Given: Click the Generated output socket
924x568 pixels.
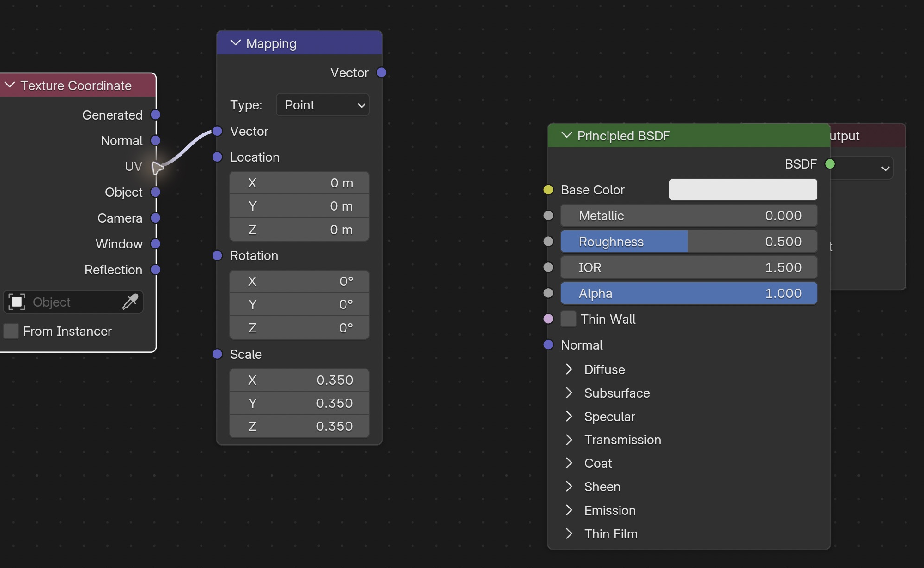Looking at the screenshot, I should coord(156,115).
